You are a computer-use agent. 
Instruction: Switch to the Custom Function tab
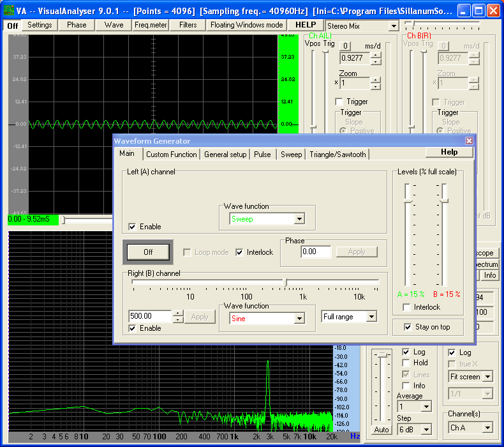171,154
